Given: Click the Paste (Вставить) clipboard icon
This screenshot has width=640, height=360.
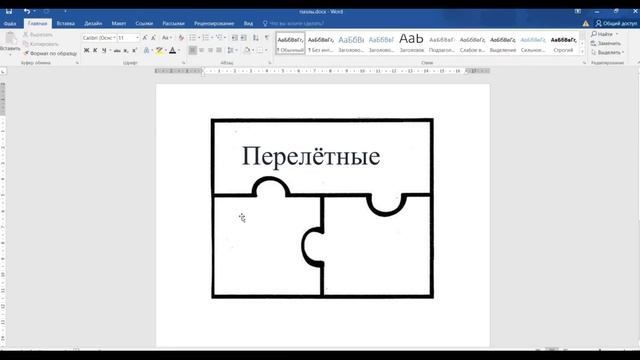Looking at the screenshot, I should [10, 39].
